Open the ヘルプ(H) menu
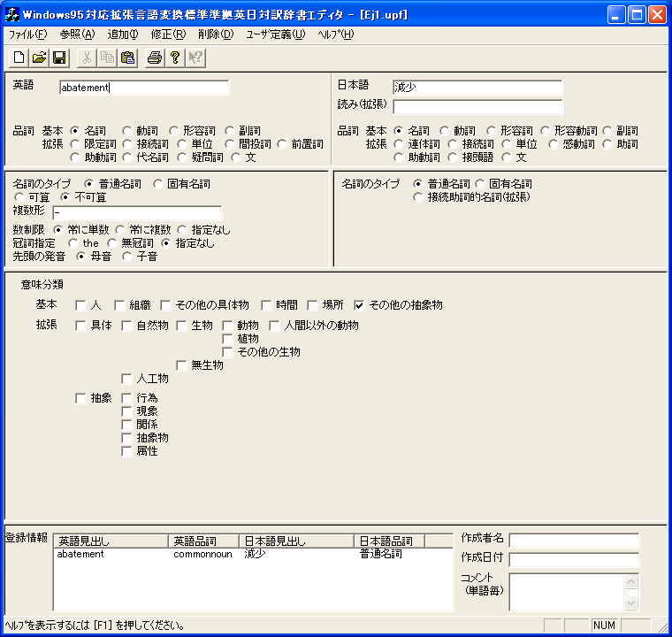 (x=336, y=35)
